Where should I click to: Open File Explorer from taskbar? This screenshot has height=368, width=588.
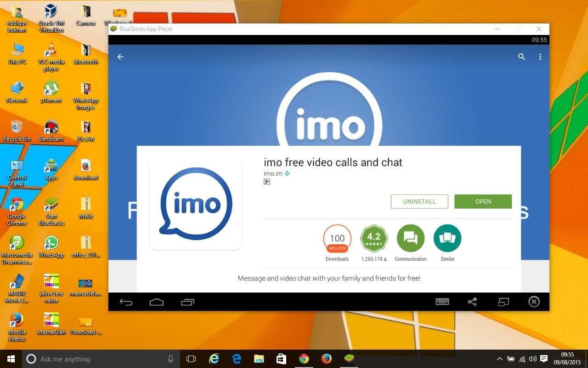[259, 359]
